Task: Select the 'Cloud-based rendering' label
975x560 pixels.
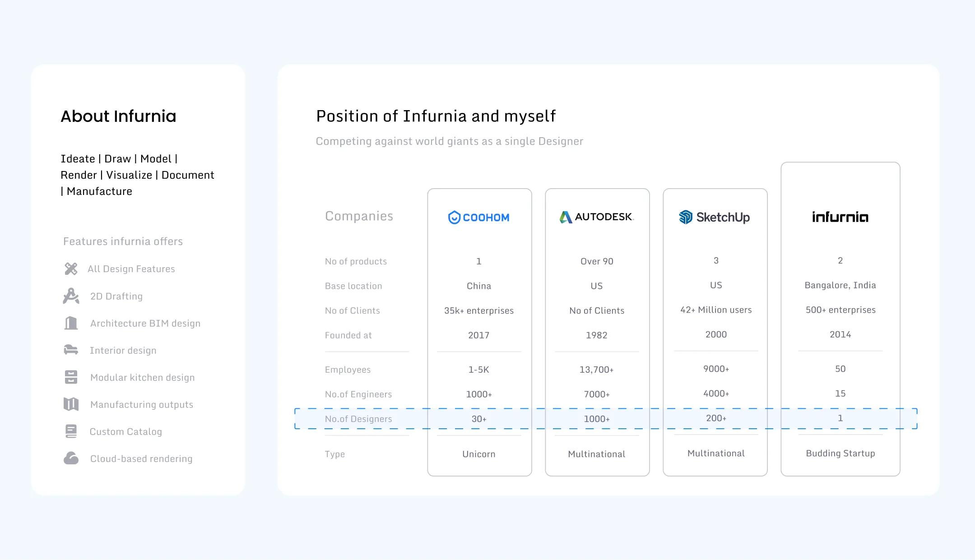Action: pos(141,459)
